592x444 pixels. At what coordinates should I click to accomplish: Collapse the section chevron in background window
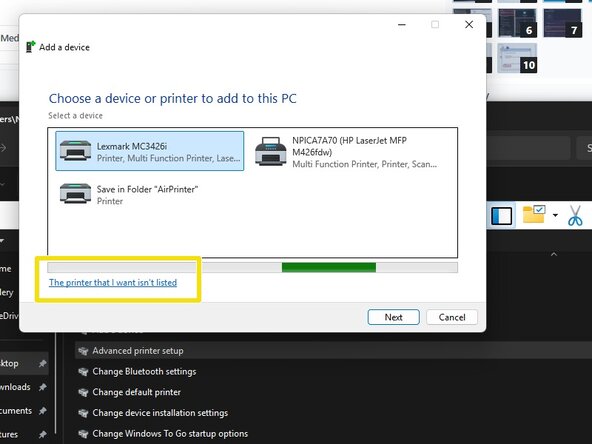554,254
